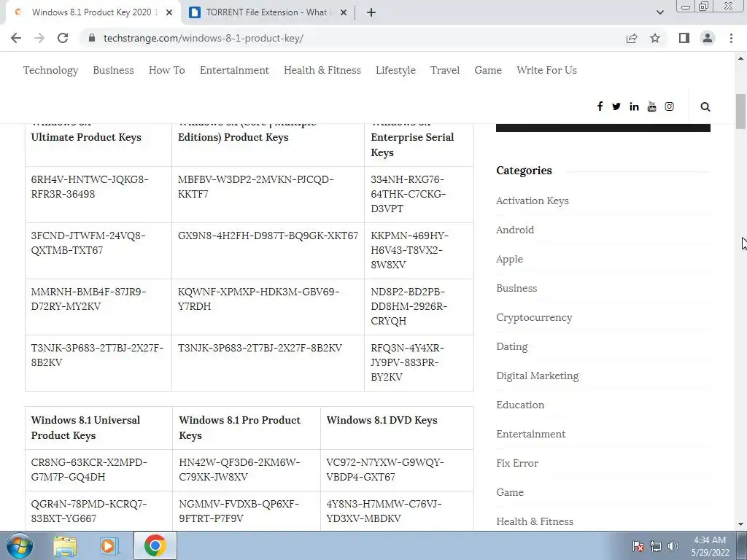Screen dimensions: 747x560
Task: Click key 6RH4V-HNTWC-JQKG8-RFR3R-36498
Action: point(90,187)
